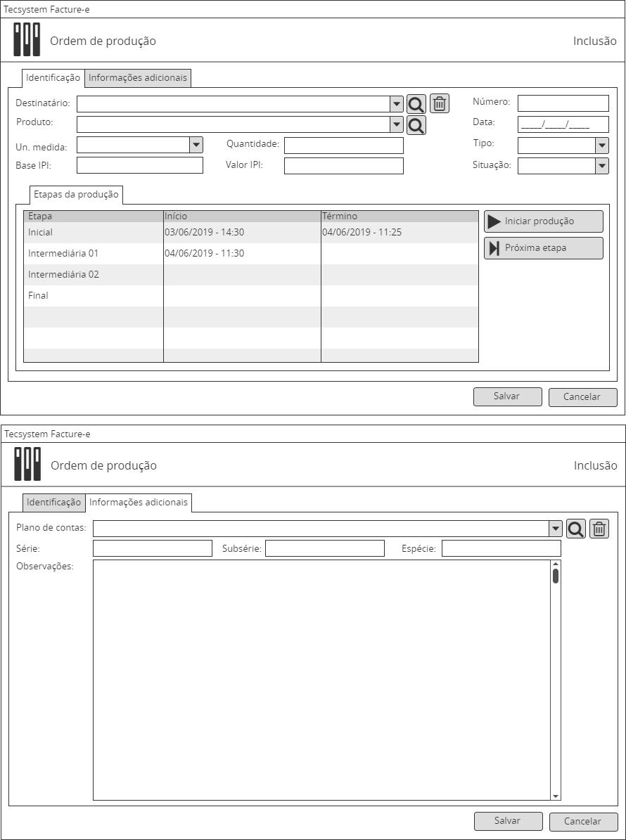Click the Observações scrollbar thumb
The width and height of the screenshot is (626, 840).
(x=556, y=576)
